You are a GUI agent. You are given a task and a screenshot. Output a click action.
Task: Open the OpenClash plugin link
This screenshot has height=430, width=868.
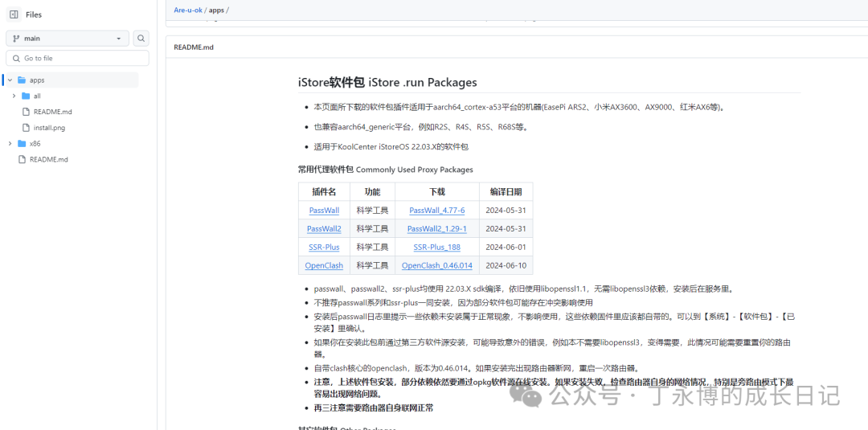coord(325,265)
